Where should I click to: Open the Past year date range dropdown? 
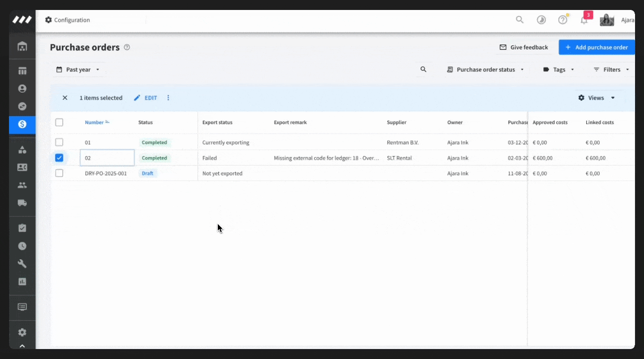(x=78, y=69)
